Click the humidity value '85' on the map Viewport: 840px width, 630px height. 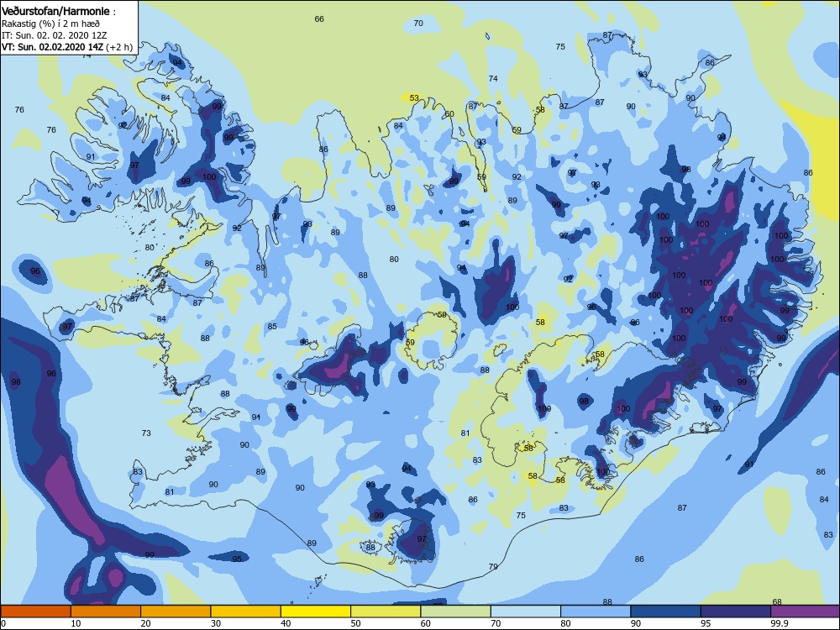point(272,327)
